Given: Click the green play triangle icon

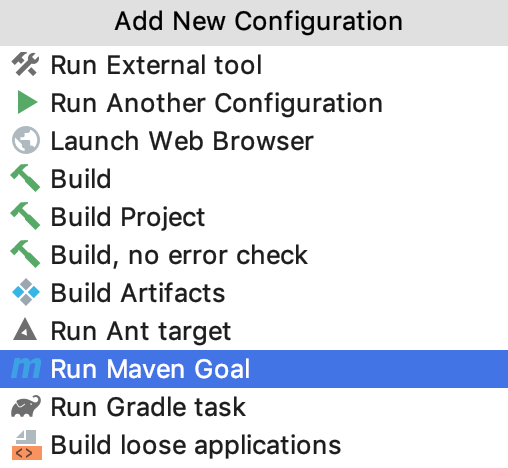Looking at the screenshot, I should point(27,102).
